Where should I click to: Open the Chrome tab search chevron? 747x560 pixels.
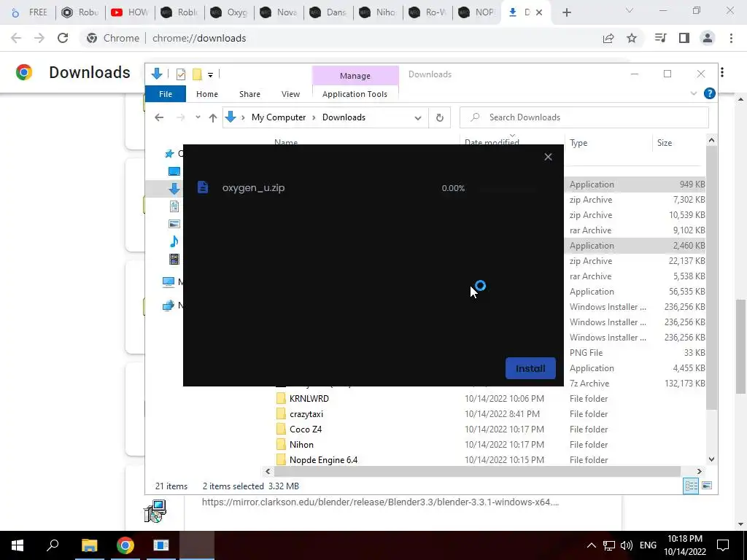point(630,10)
